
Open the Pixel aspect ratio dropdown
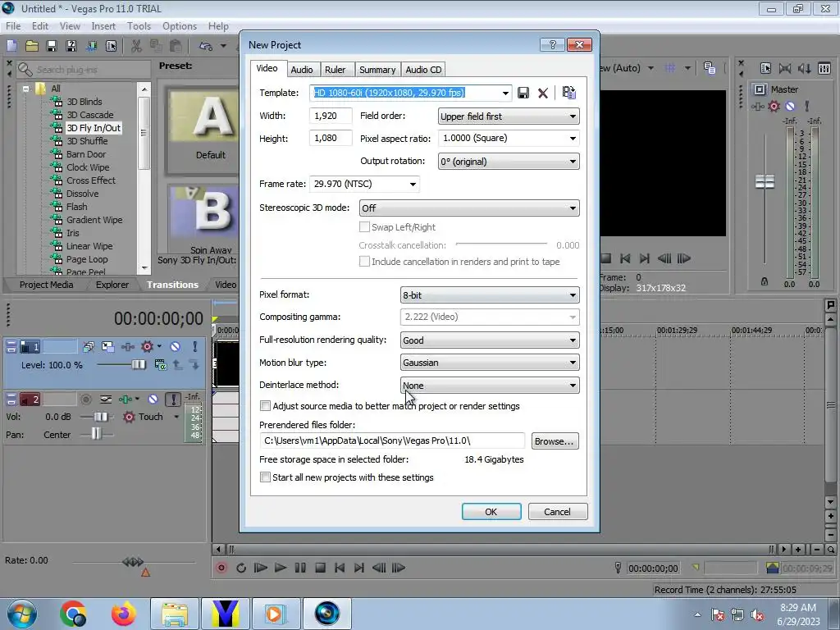[x=509, y=138]
